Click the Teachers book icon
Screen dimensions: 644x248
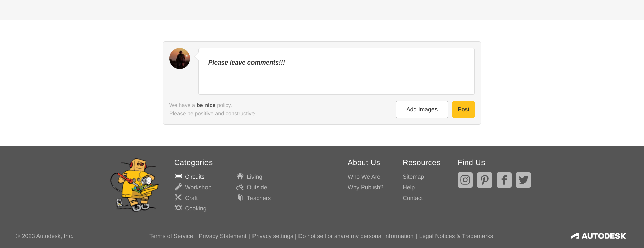point(240,197)
